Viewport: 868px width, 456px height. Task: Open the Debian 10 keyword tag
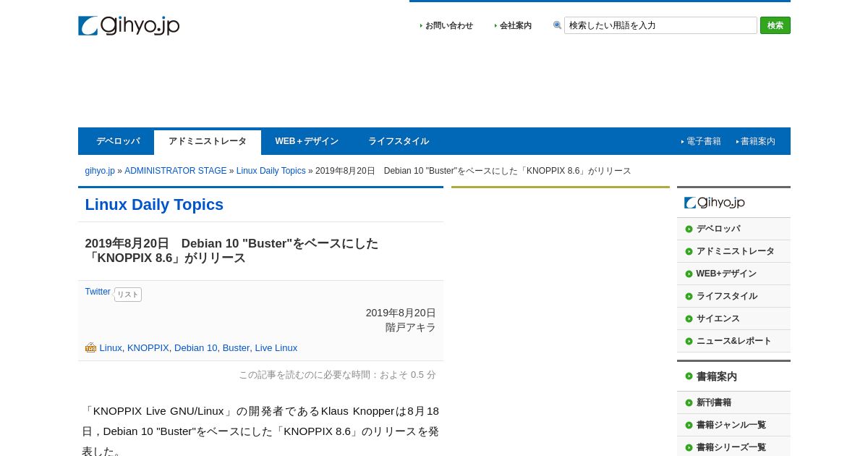pos(195,348)
